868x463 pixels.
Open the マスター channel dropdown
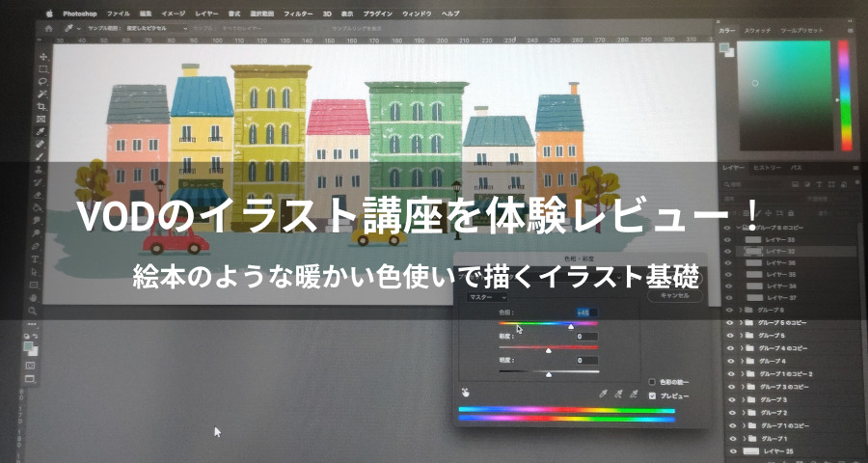[488, 298]
